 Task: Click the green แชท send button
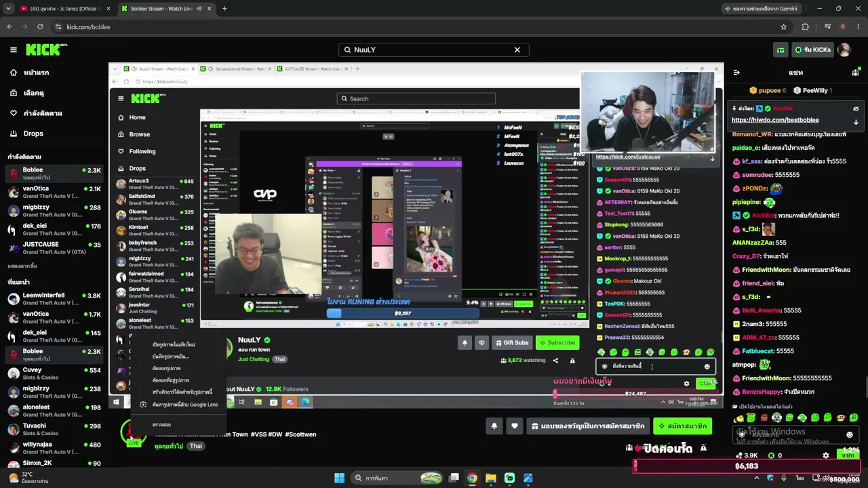pos(848,455)
